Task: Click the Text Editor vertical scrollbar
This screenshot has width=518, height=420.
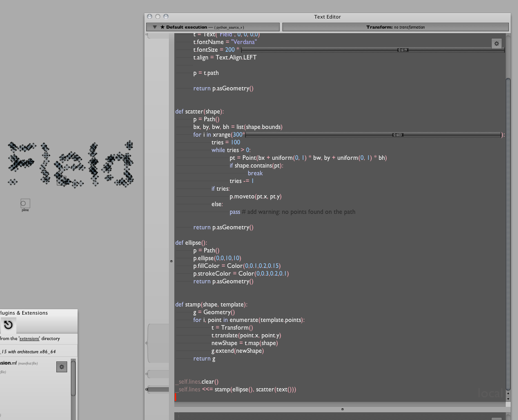Action: click(x=508, y=227)
